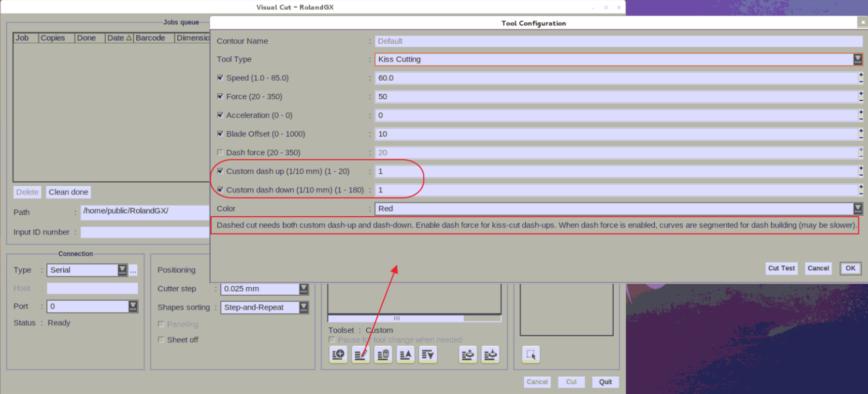Open connection settings ellipsis button
The width and height of the screenshot is (868, 394).
click(133, 270)
